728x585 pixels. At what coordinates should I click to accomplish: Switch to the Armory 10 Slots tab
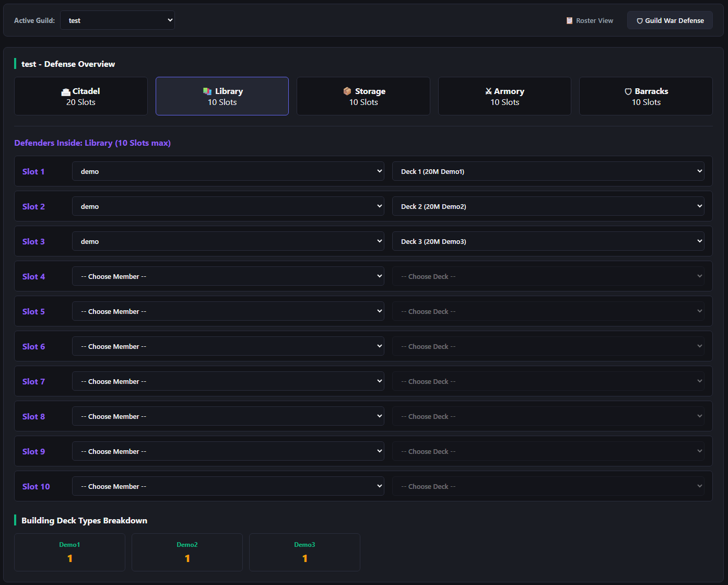pos(504,96)
